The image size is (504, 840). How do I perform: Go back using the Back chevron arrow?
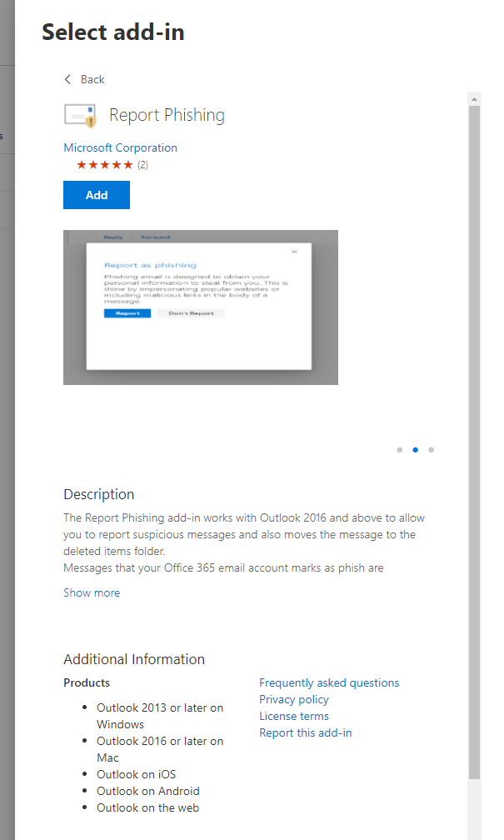(67, 79)
